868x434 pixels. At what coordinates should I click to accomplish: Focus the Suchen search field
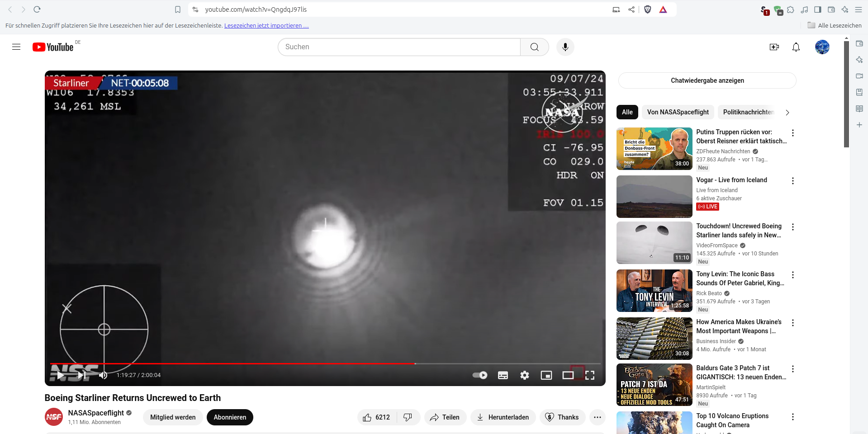399,47
